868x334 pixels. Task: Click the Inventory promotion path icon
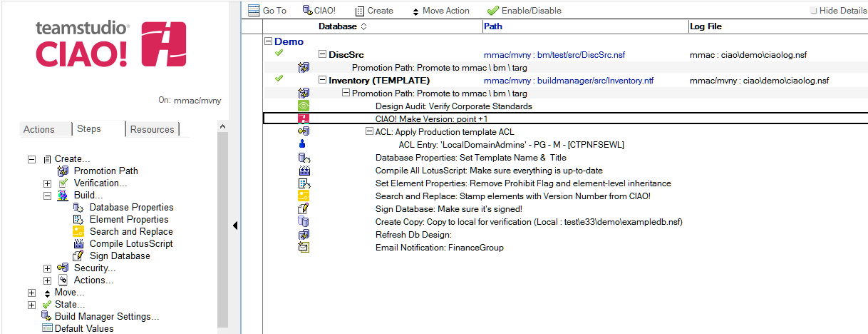click(304, 93)
